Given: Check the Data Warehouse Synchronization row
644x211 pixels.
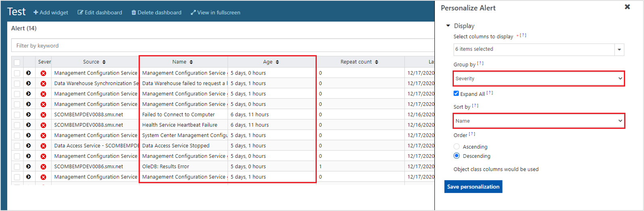Looking at the screenshot, I should (x=17, y=83).
